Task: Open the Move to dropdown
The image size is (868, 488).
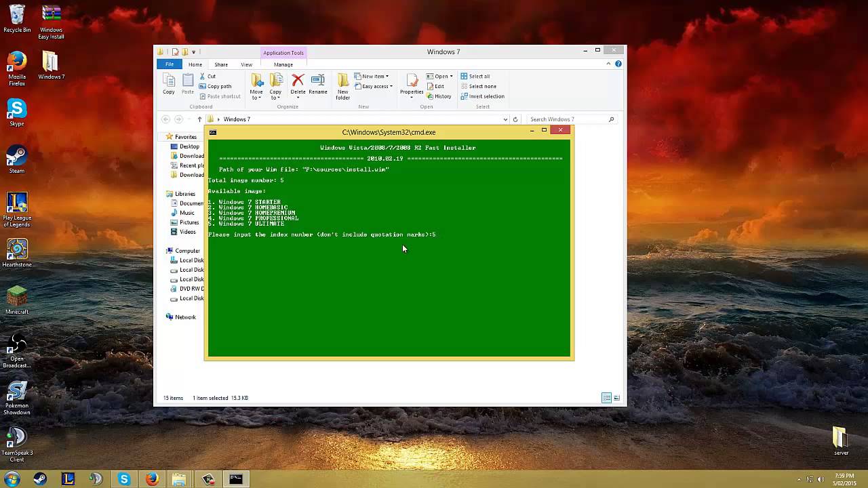Action: coord(256,87)
